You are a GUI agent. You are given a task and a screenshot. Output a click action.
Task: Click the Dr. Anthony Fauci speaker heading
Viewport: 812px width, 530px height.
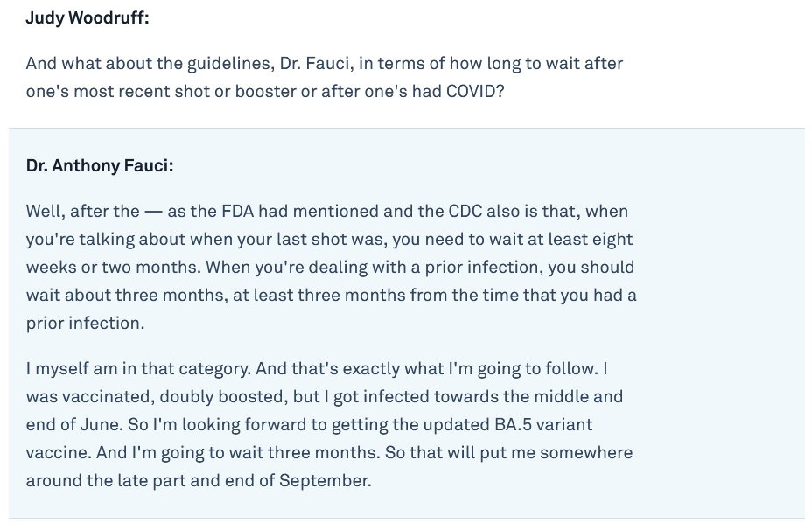point(100,165)
